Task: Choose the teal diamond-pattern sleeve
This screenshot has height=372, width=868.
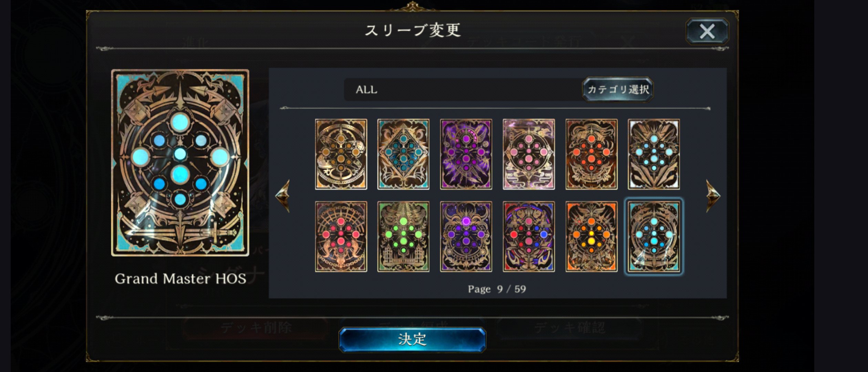Action: click(x=403, y=154)
